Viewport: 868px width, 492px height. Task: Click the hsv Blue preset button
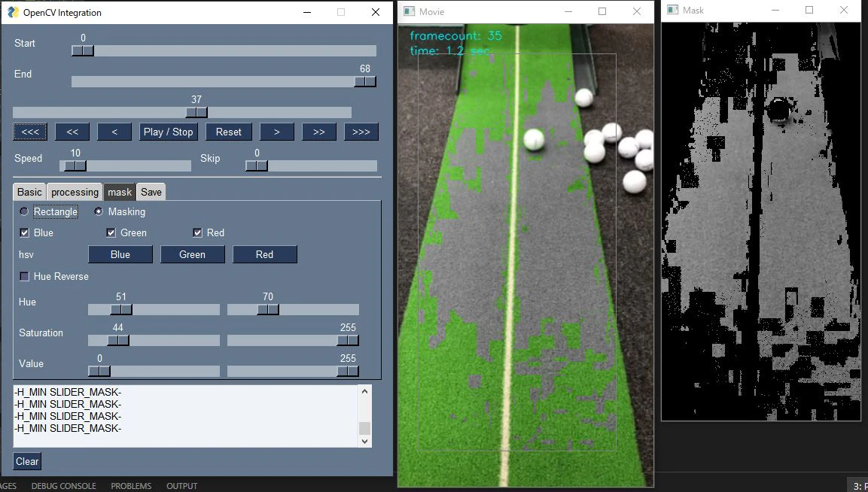tap(120, 254)
